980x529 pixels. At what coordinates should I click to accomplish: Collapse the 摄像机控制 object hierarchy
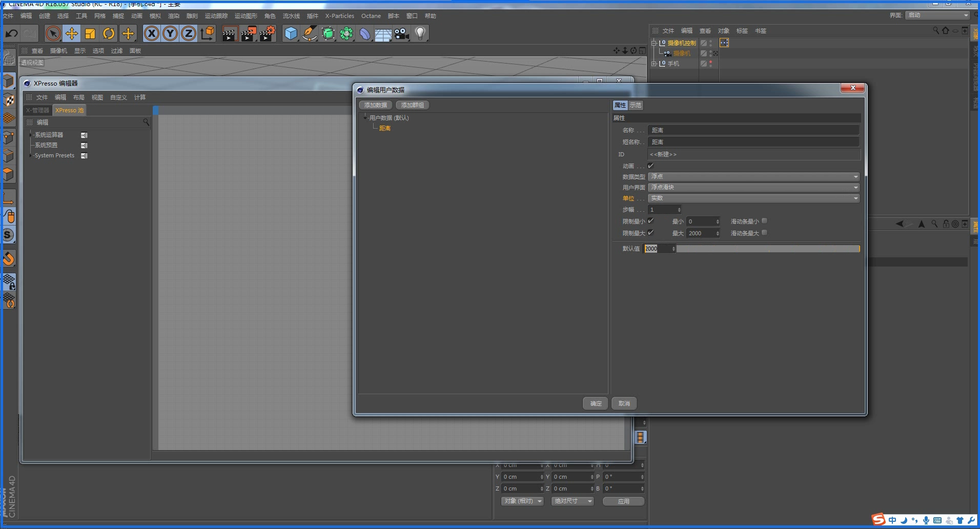[654, 43]
